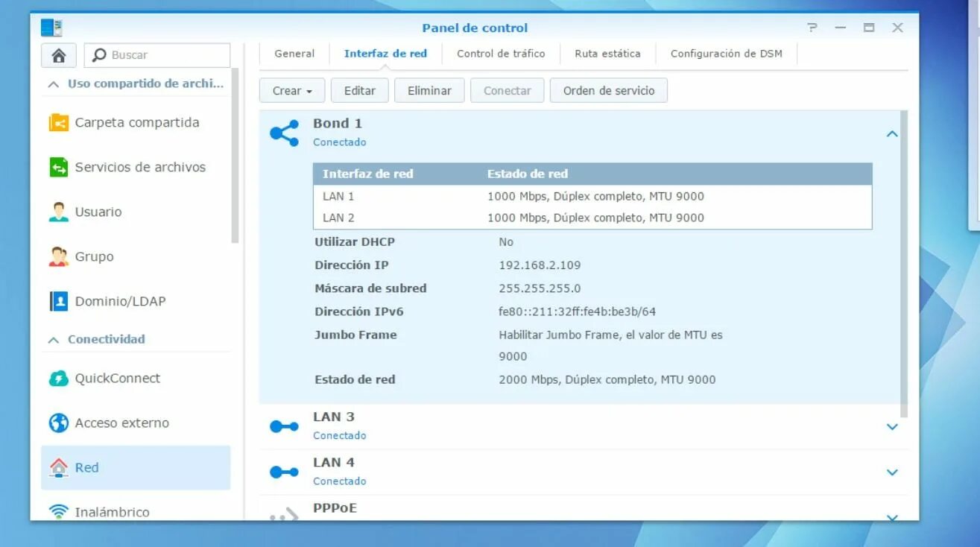This screenshot has height=547, width=980.
Task: Open the Crear dropdown menu
Action: pyautogui.click(x=291, y=90)
